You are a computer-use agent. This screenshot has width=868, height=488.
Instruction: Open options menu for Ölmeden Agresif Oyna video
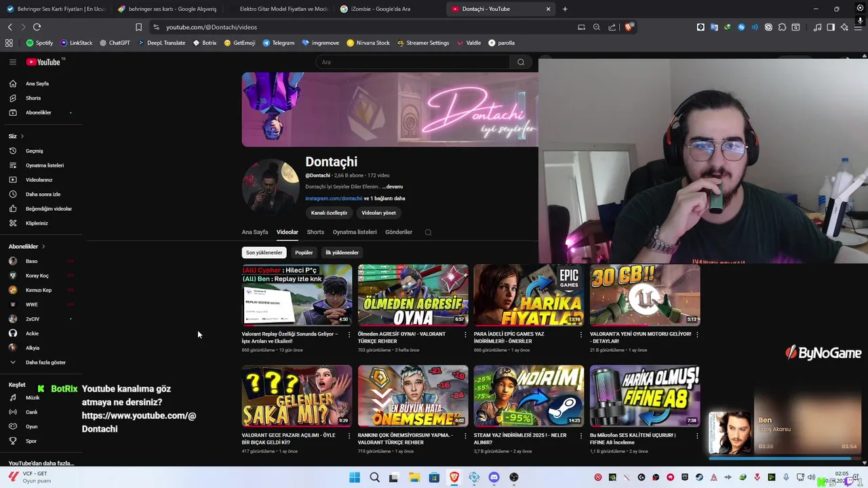(x=465, y=334)
